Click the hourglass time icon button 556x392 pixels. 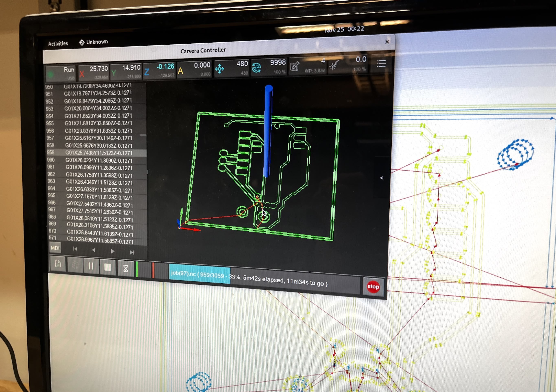[126, 269]
